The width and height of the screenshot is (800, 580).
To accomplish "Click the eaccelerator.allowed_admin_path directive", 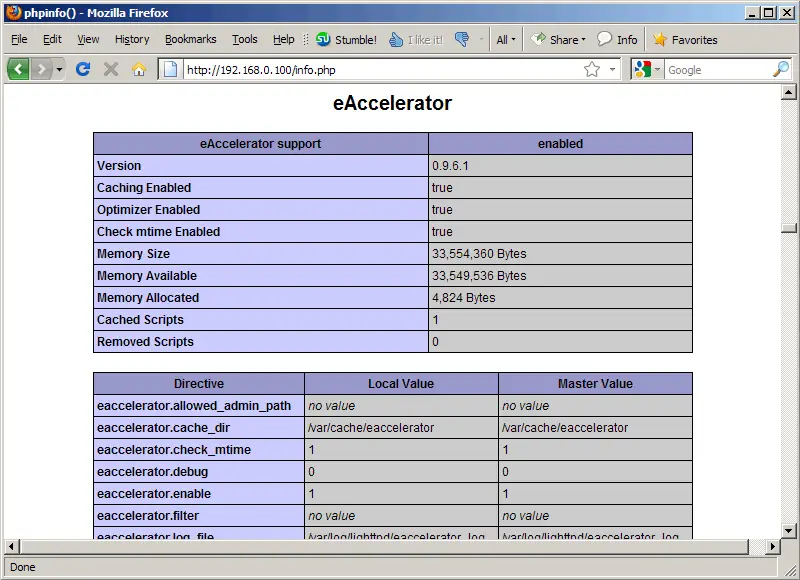I will click(194, 406).
